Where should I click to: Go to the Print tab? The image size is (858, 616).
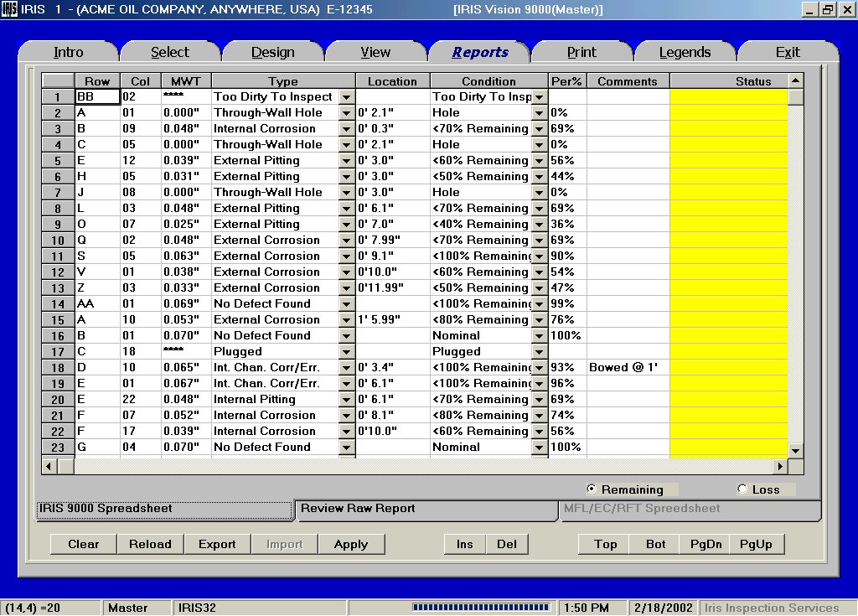(x=581, y=52)
